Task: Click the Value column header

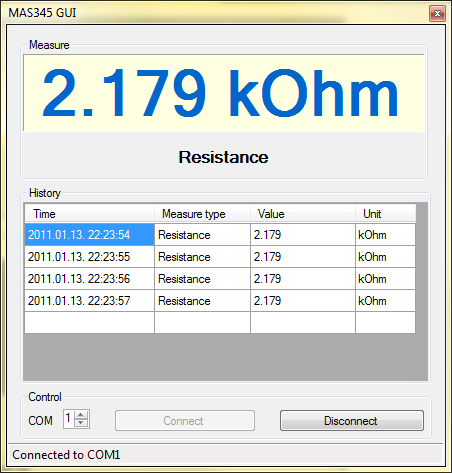Action: (x=303, y=214)
